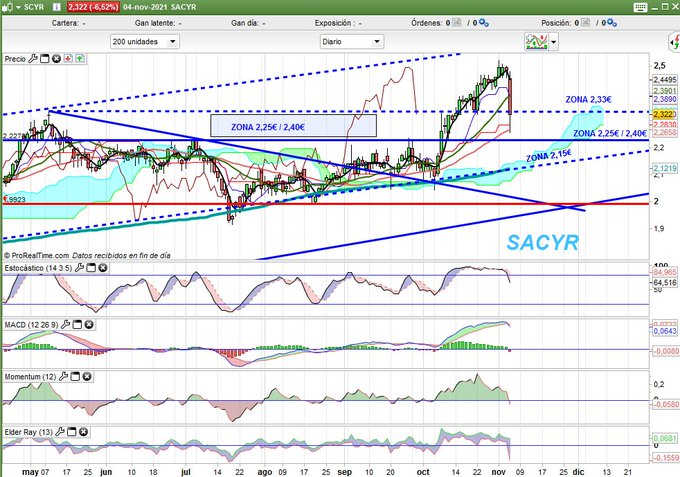Click the 'jul' label on time axis
The image size is (680, 477).
pos(186,472)
